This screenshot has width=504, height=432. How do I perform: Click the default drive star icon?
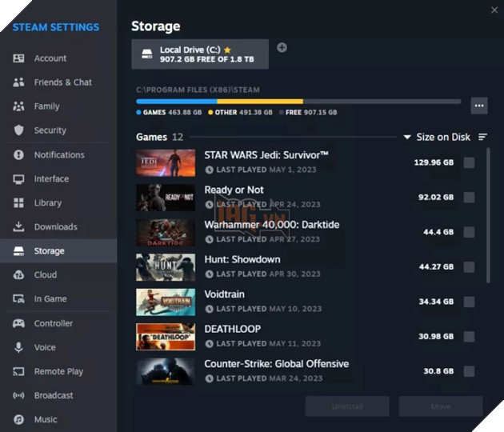coord(227,50)
